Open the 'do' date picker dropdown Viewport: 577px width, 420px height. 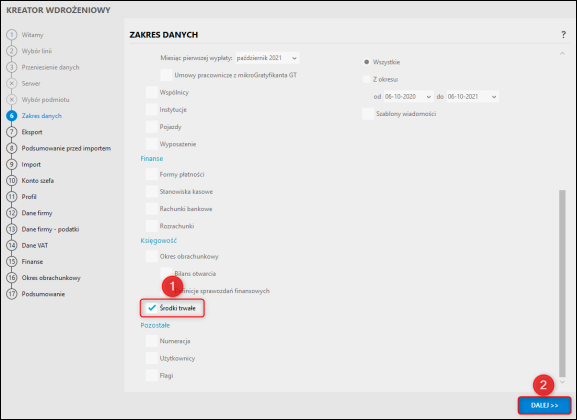point(494,97)
